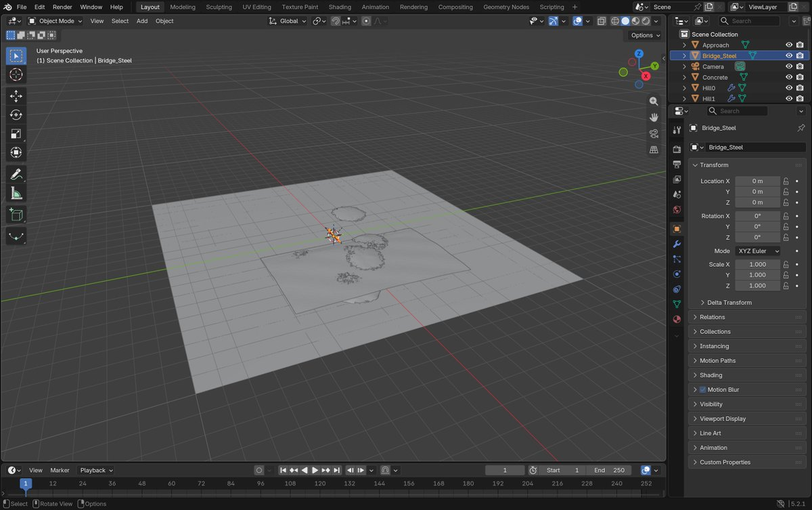Toggle viewport visibility of Camera object
This screenshot has height=510, width=812.
click(789, 66)
